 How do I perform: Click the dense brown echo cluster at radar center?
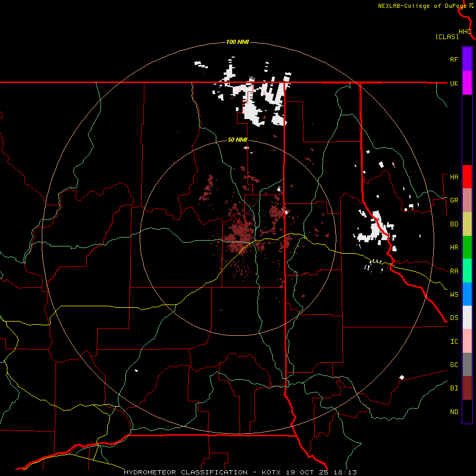tap(239, 237)
